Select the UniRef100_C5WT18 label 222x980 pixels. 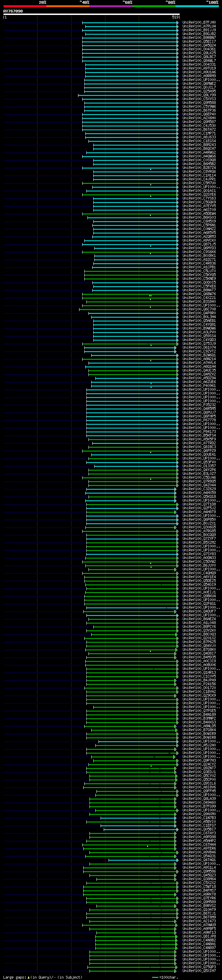click(x=199, y=886)
